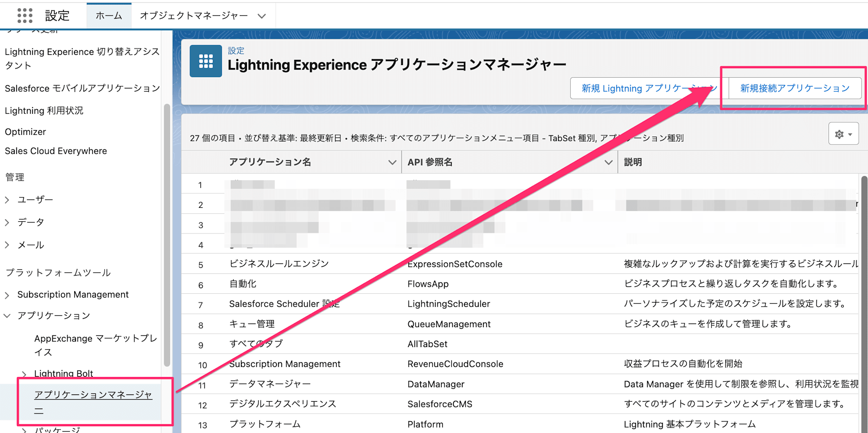
Task: Open Lightning 利用状況 in sidebar
Action: (44, 111)
